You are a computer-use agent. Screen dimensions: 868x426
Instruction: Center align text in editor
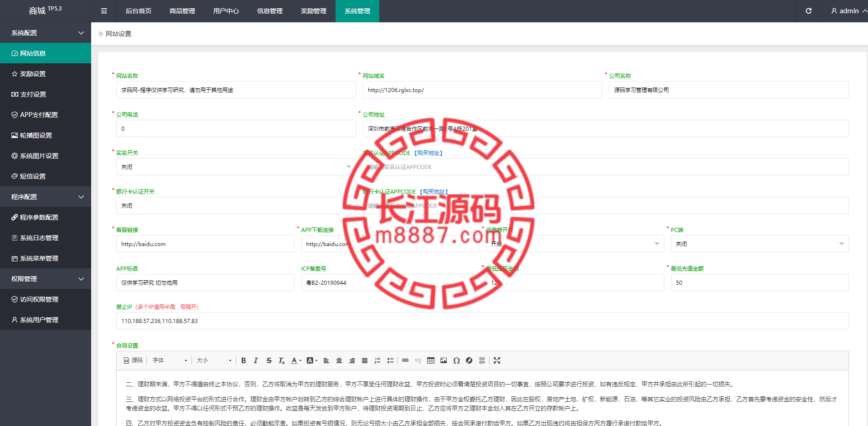pos(339,360)
